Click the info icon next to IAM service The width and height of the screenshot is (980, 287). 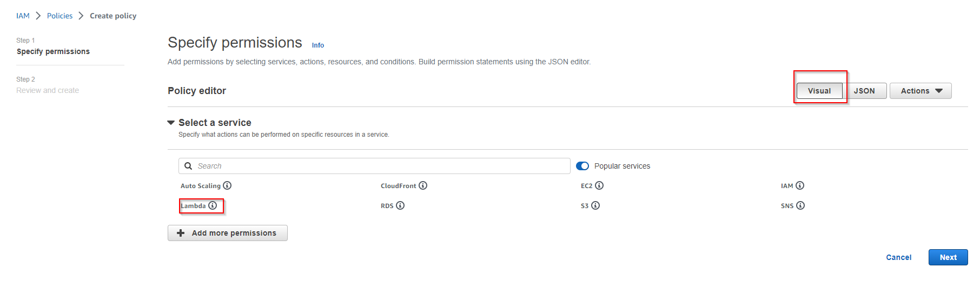(800, 185)
